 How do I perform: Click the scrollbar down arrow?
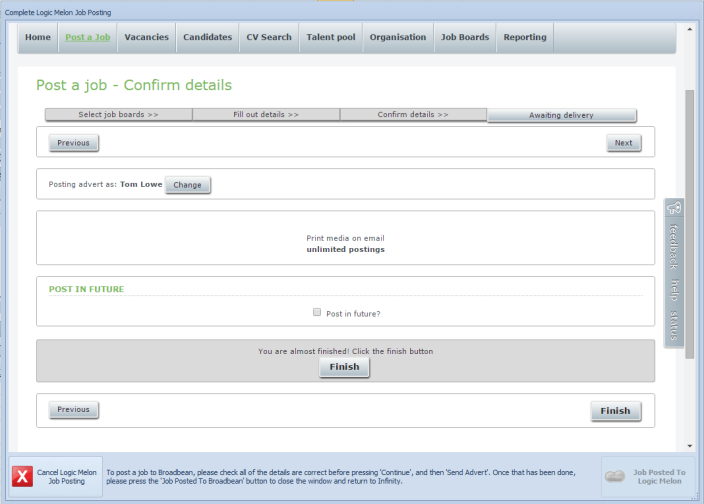tap(689, 445)
